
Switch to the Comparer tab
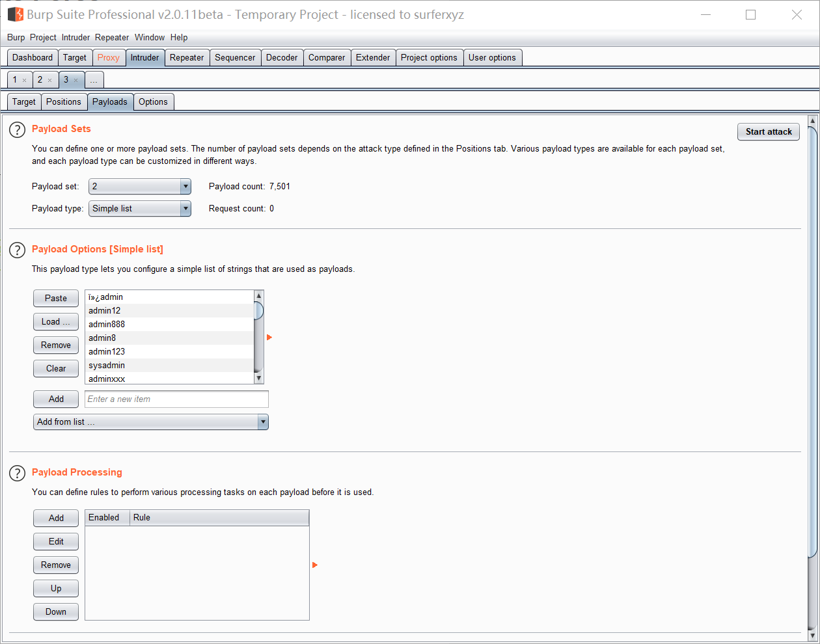pos(327,58)
